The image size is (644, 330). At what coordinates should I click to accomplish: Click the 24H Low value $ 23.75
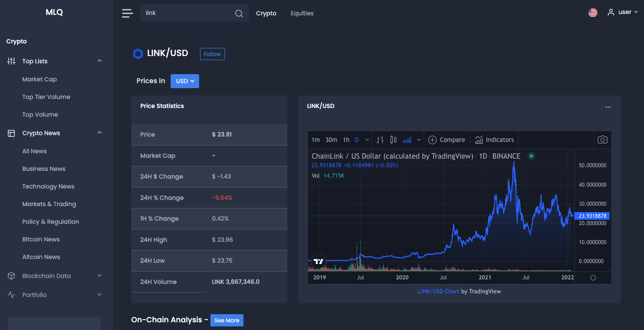[222, 260]
